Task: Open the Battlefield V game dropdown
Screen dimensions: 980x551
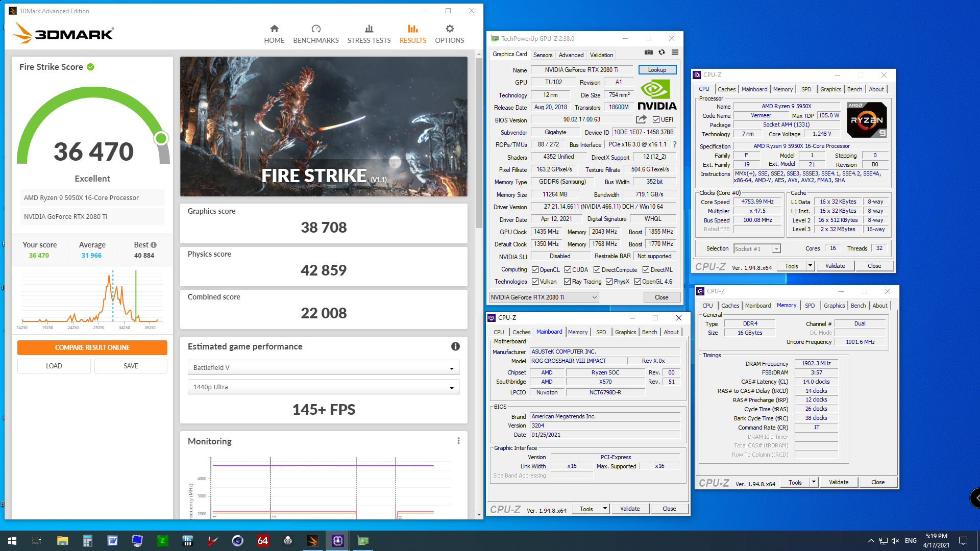Action: [324, 367]
